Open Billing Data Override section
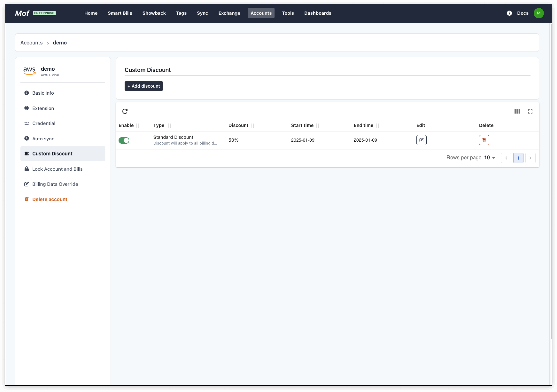This screenshot has height=392, width=557. click(x=63, y=184)
